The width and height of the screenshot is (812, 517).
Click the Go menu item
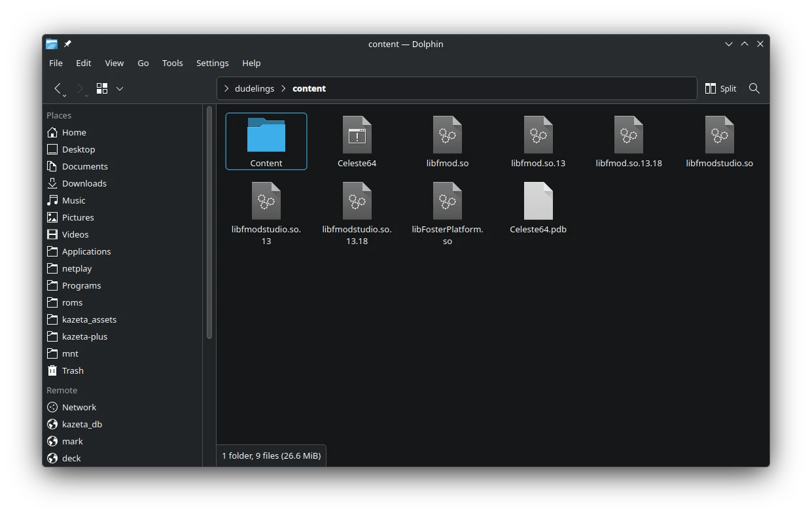click(x=143, y=63)
